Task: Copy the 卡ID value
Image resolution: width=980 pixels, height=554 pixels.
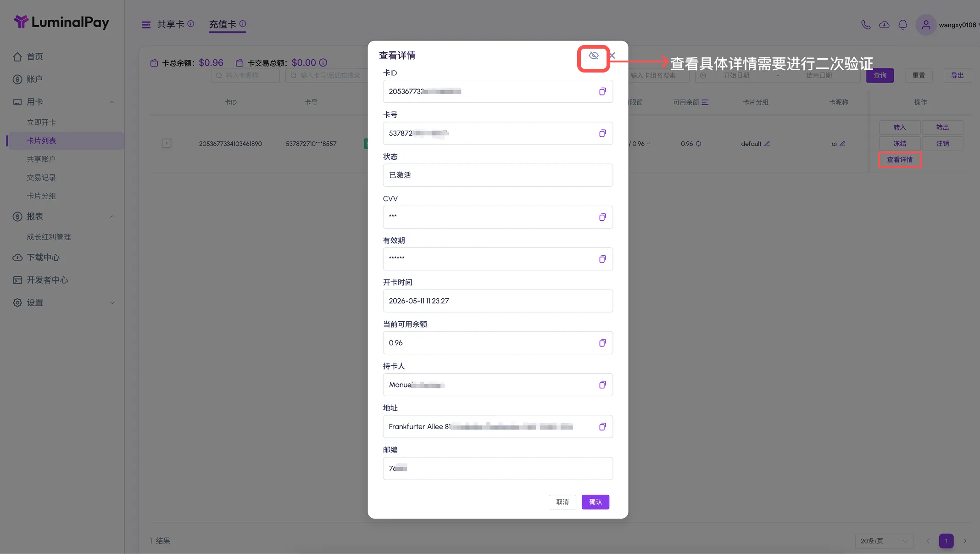Action: pyautogui.click(x=602, y=91)
